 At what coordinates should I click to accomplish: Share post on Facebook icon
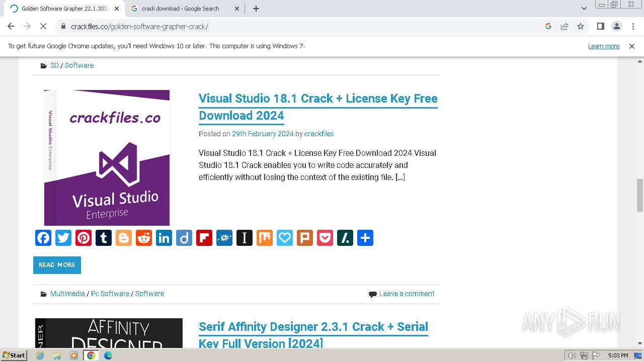click(x=43, y=238)
